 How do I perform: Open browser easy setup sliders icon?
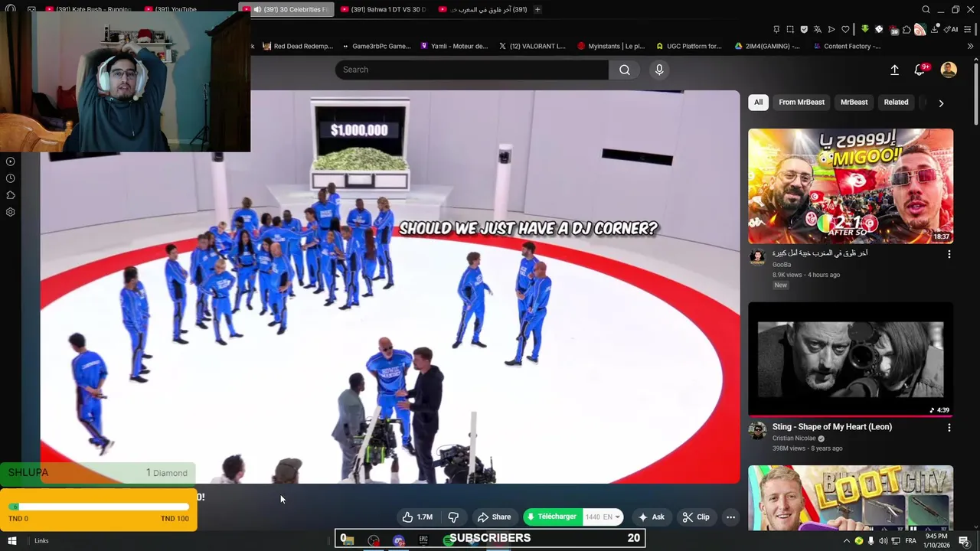pos(969,29)
